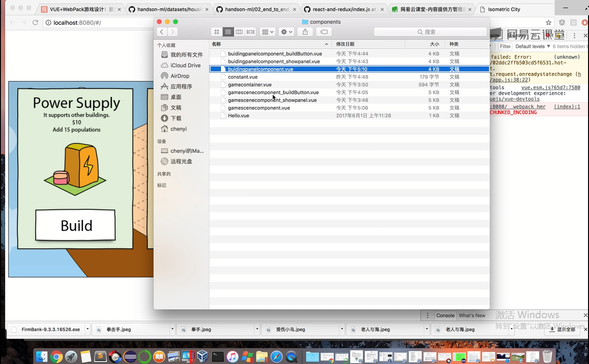This screenshot has width=589, height=364.
Task: Switch Finder to icon view
Action: coord(217,31)
